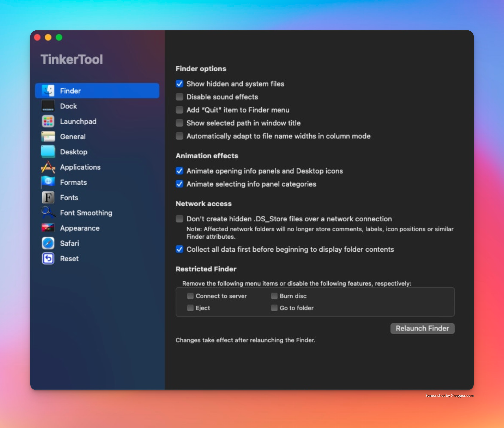The image size is (504, 428).
Task: Click the Reset pane icon
Action: point(48,258)
